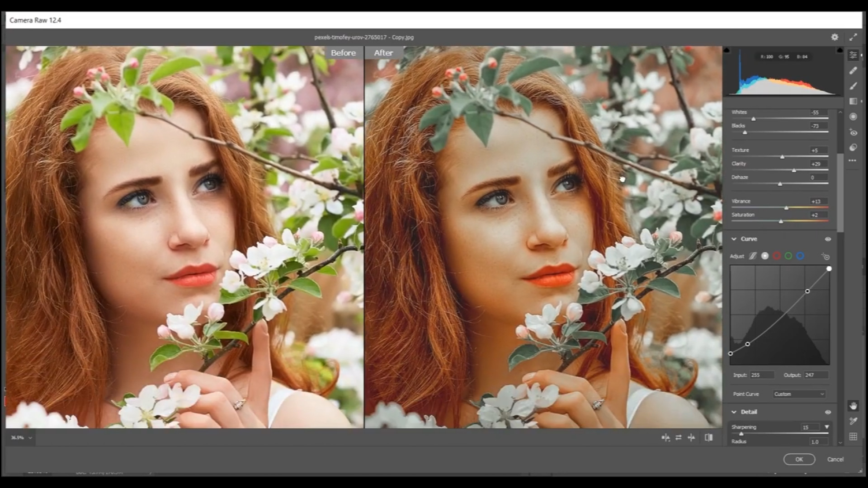Click the OK button
Image resolution: width=868 pixels, height=488 pixels.
(799, 459)
